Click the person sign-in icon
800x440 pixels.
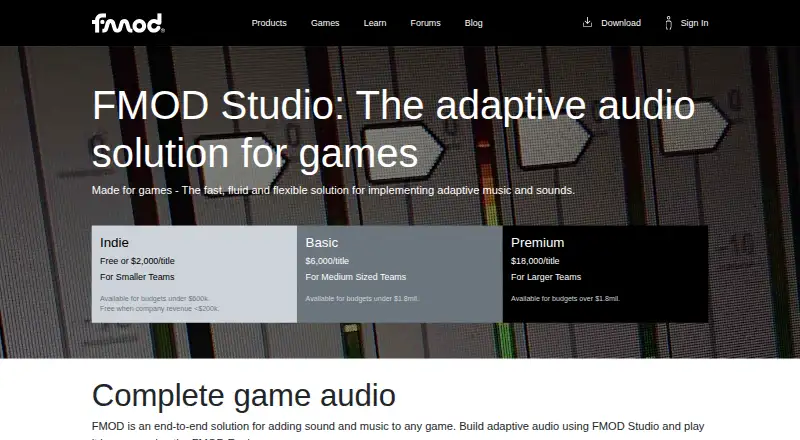click(668, 23)
